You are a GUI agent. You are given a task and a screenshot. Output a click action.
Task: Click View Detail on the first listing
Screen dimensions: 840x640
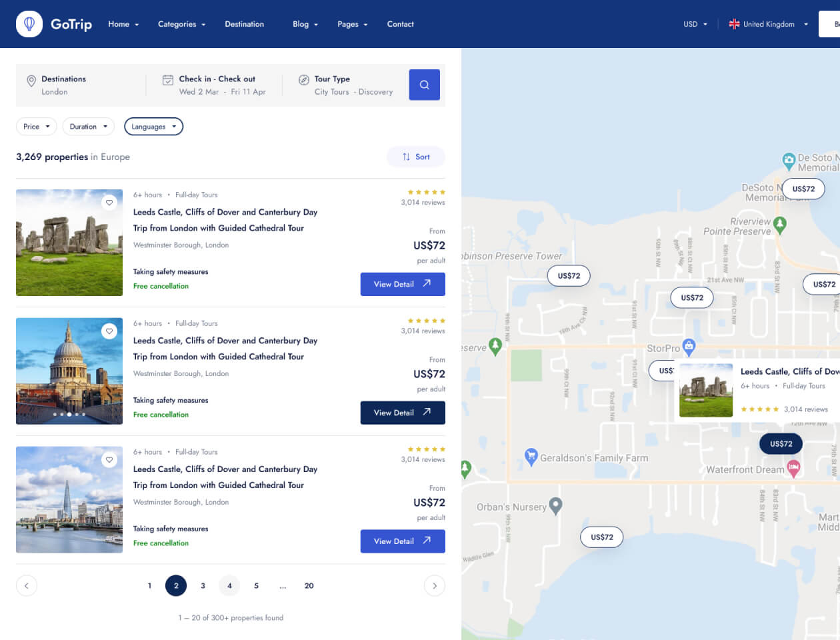pyautogui.click(x=403, y=284)
